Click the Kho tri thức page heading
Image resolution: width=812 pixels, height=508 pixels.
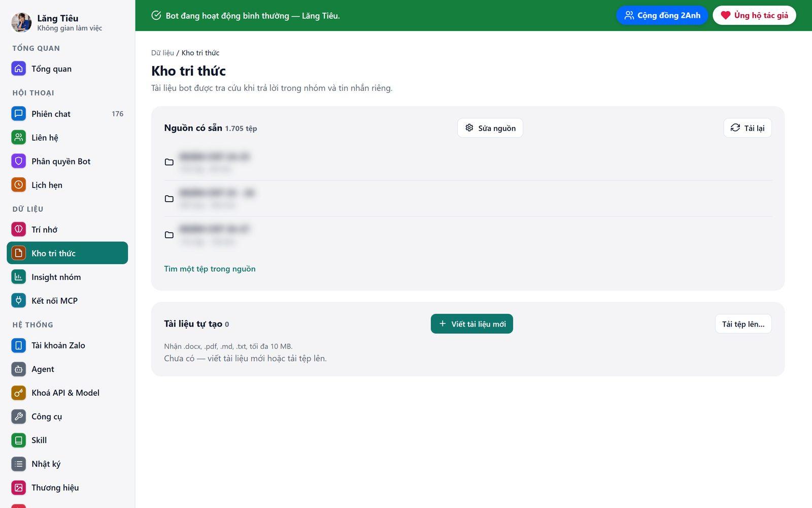189,71
